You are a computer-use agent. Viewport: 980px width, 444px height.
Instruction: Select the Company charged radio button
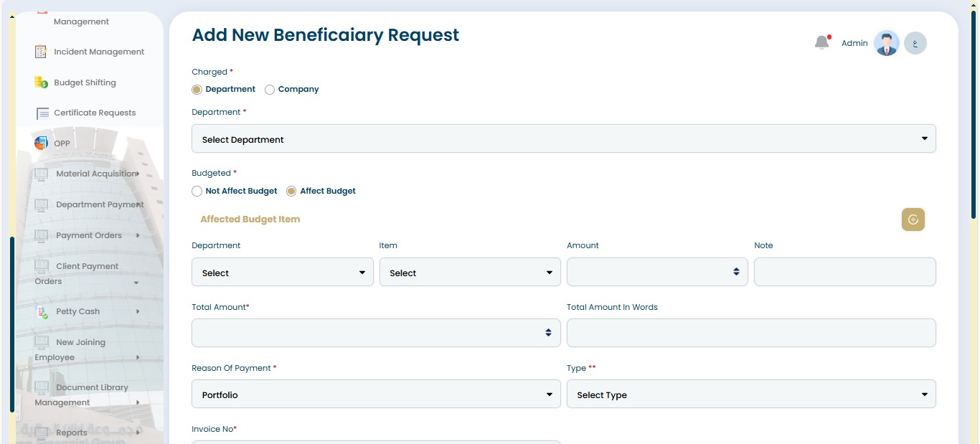tap(270, 90)
